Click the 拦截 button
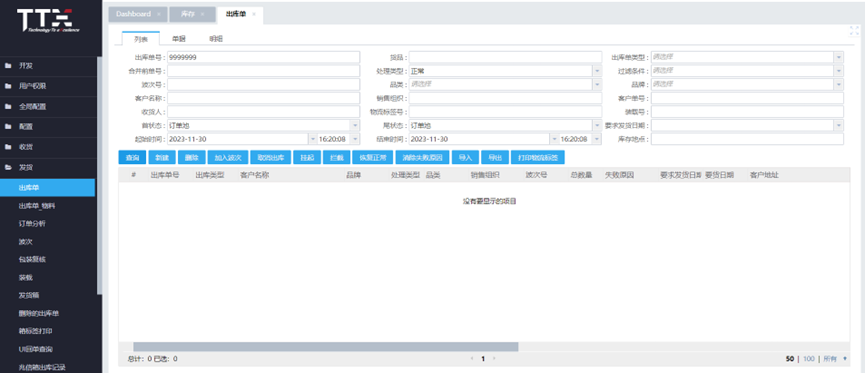The height and width of the screenshot is (373, 865). point(336,157)
